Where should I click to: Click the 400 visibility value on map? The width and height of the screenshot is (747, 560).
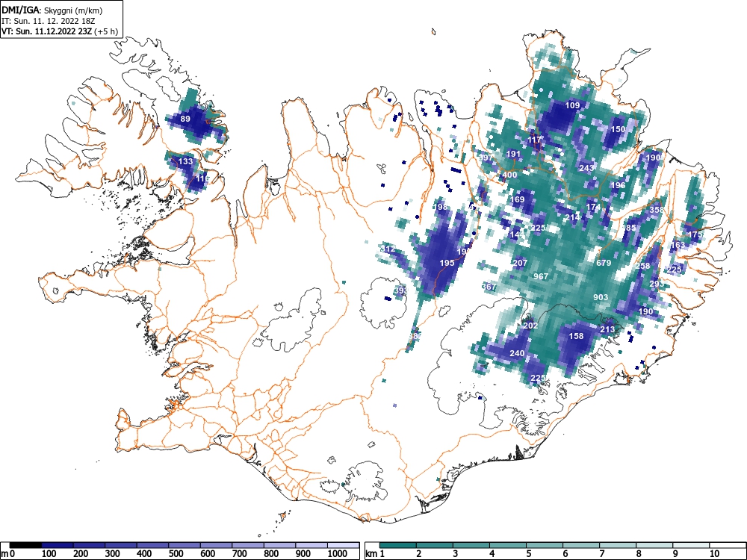coord(509,175)
